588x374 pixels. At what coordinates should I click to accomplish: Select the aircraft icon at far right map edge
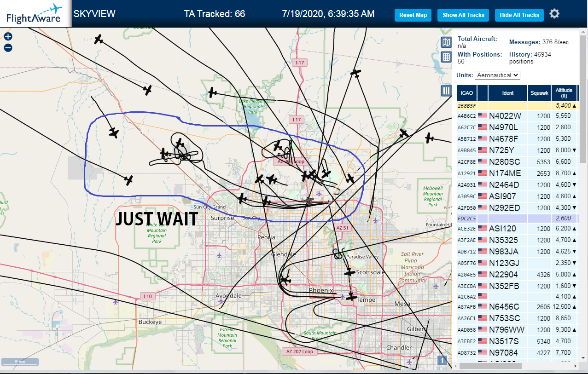coord(430,138)
